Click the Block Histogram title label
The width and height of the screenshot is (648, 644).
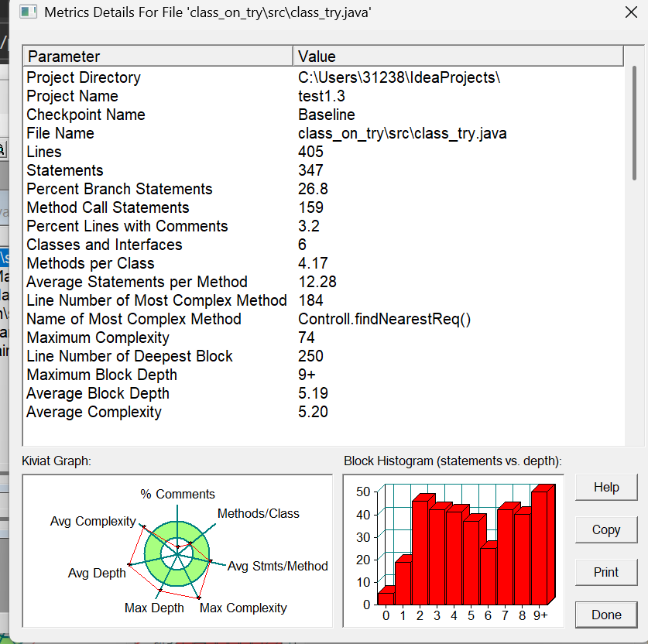pos(453,461)
